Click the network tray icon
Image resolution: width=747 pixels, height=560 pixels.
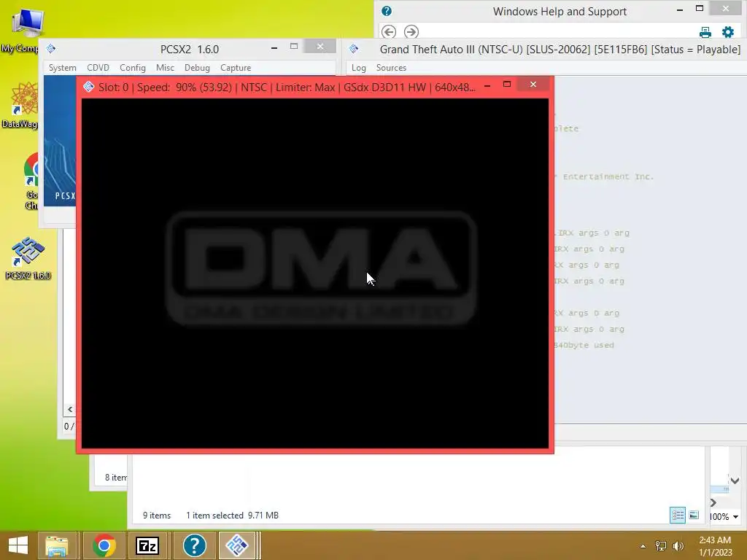point(661,545)
